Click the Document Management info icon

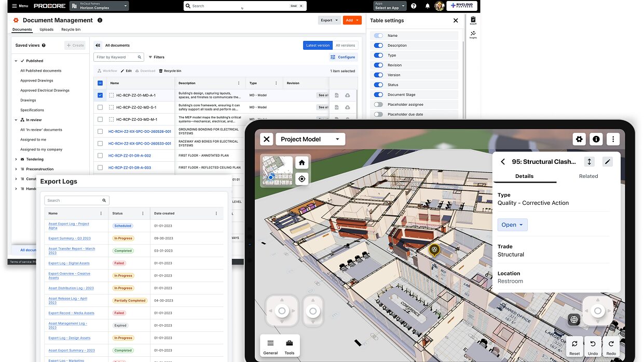tap(100, 20)
